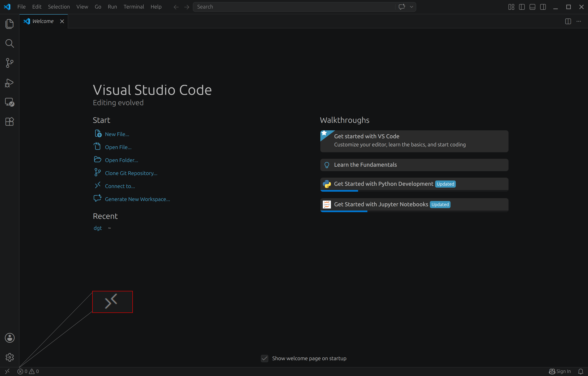Click the New File... link
588x376 pixels.
(117, 134)
